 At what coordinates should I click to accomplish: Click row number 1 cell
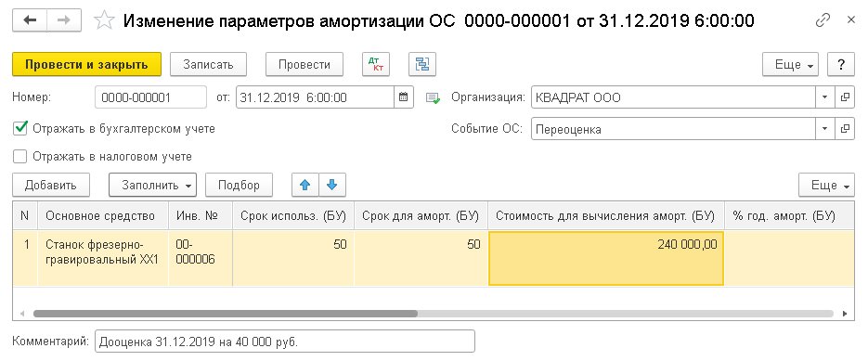(x=25, y=259)
